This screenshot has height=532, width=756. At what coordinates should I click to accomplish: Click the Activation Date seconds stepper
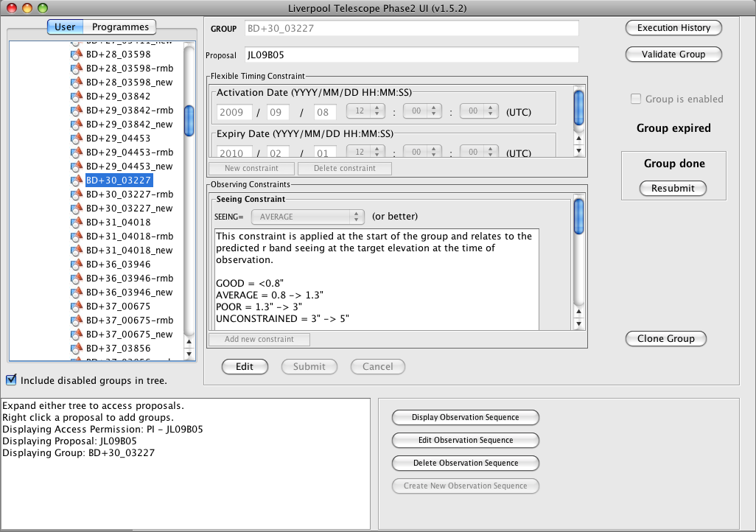pyautogui.click(x=490, y=111)
